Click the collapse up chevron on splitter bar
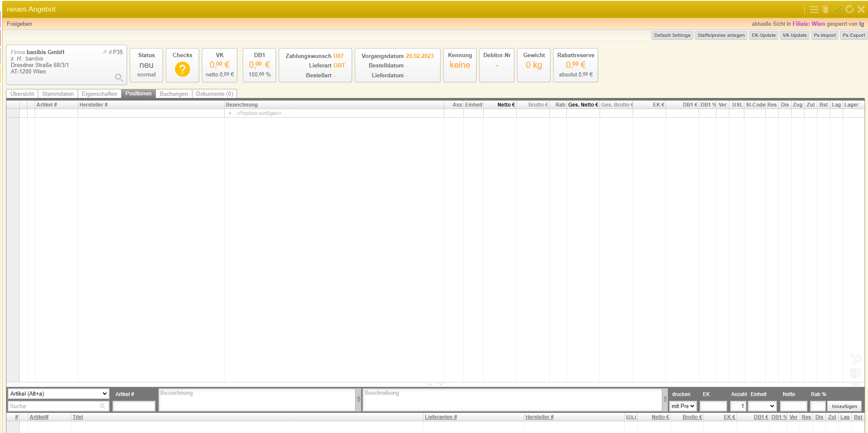The width and height of the screenshot is (868, 433). [x=430, y=384]
